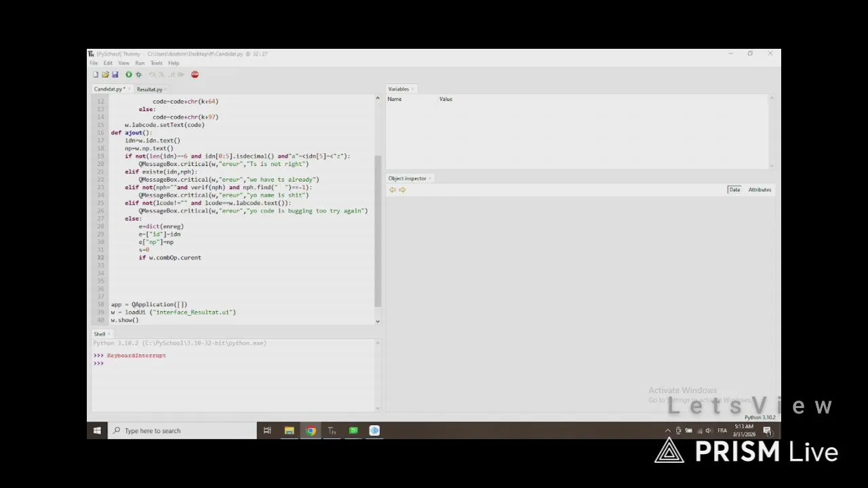
Task: Click the editor scrollbar up arrow
Action: pos(378,99)
